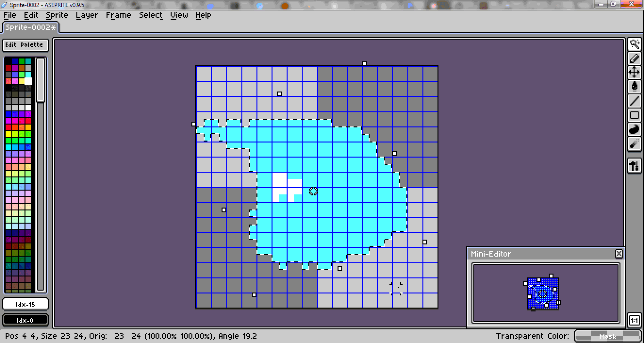This screenshot has height=343, width=644.
Task: Set zoom to 1:1 ratio
Action: coord(635,319)
